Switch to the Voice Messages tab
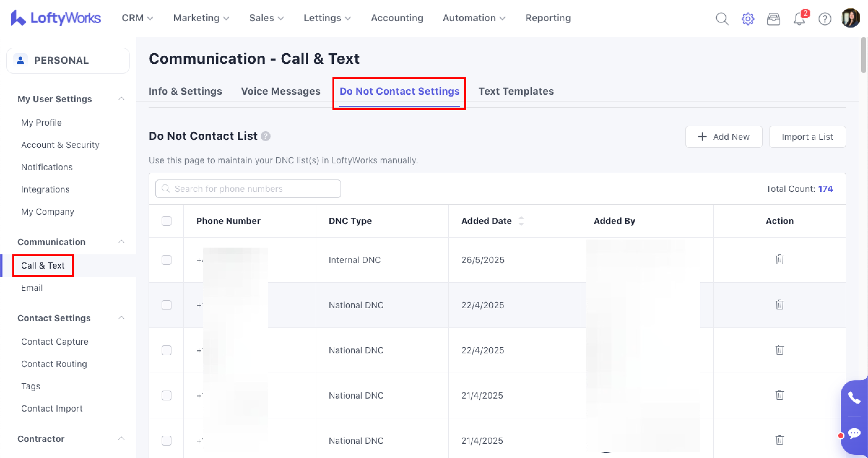Image resolution: width=868 pixels, height=458 pixels. pyautogui.click(x=281, y=91)
